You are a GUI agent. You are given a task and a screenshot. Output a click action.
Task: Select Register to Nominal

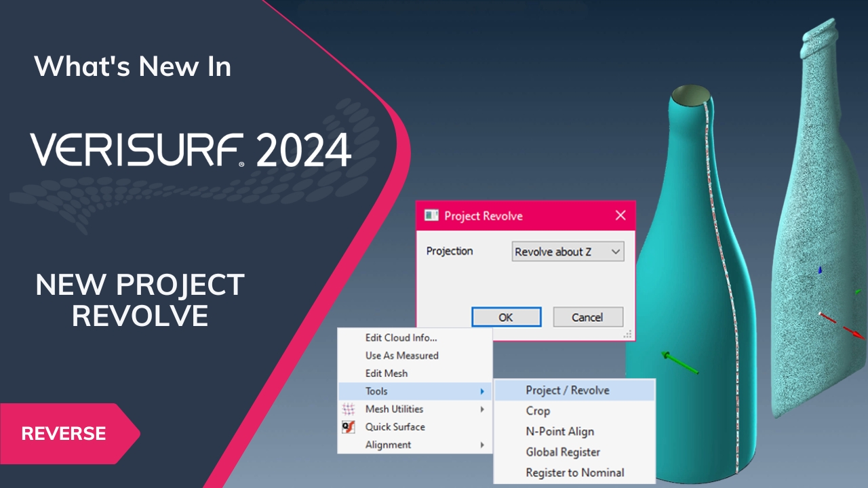click(574, 472)
